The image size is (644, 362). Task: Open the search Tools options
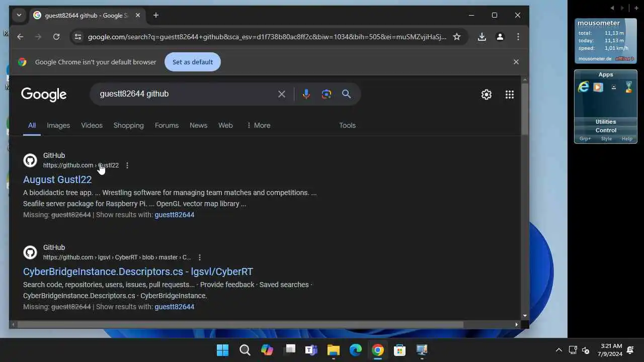[x=347, y=125]
